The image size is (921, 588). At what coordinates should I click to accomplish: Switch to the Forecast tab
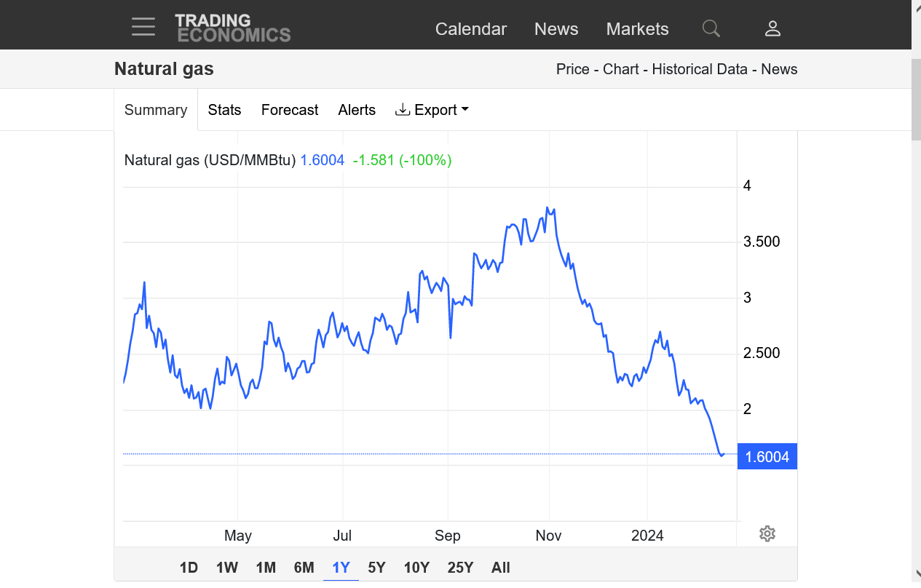click(x=290, y=110)
